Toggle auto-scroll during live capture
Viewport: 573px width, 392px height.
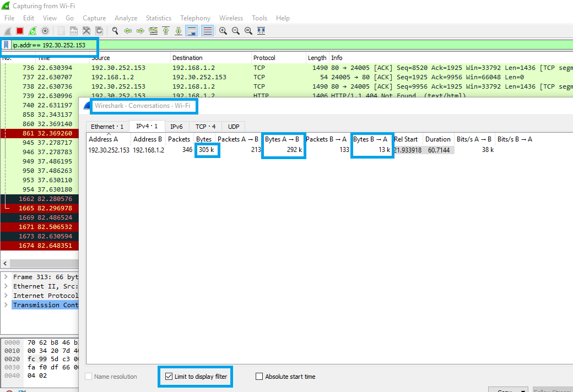click(x=192, y=31)
